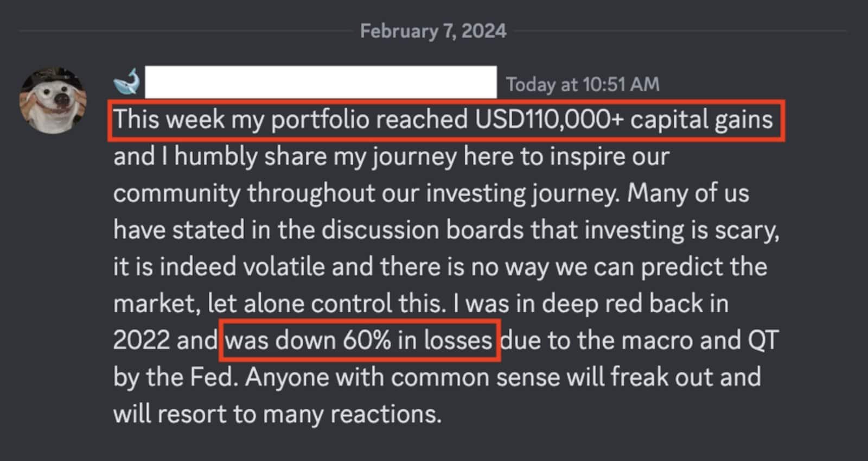Click the dog profile avatar
Image resolution: width=868 pixels, height=461 pixels.
coord(53,100)
